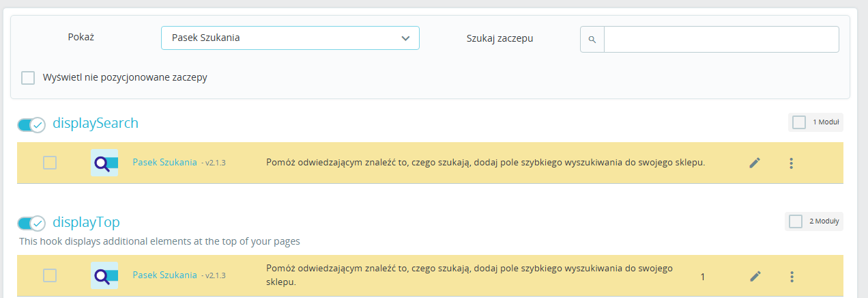
Task: Click Pasek Szukania module logo in displayTop
Action: tap(104, 276)
